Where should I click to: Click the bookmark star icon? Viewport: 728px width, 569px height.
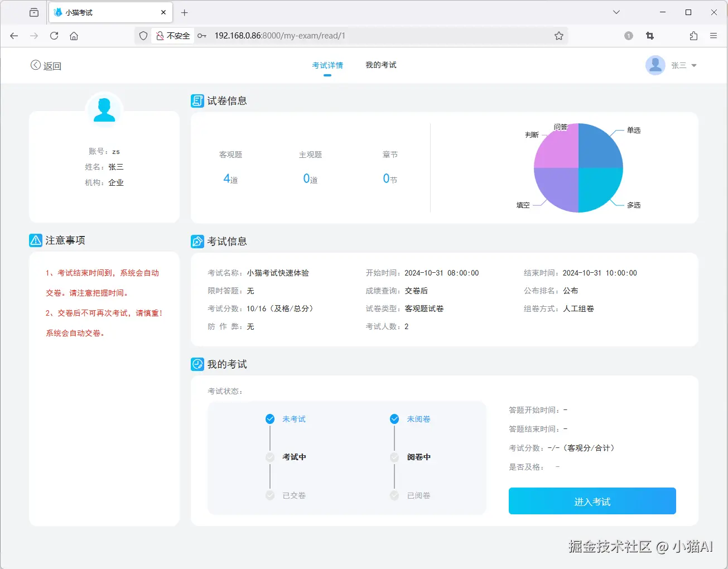tap(558, 35)
